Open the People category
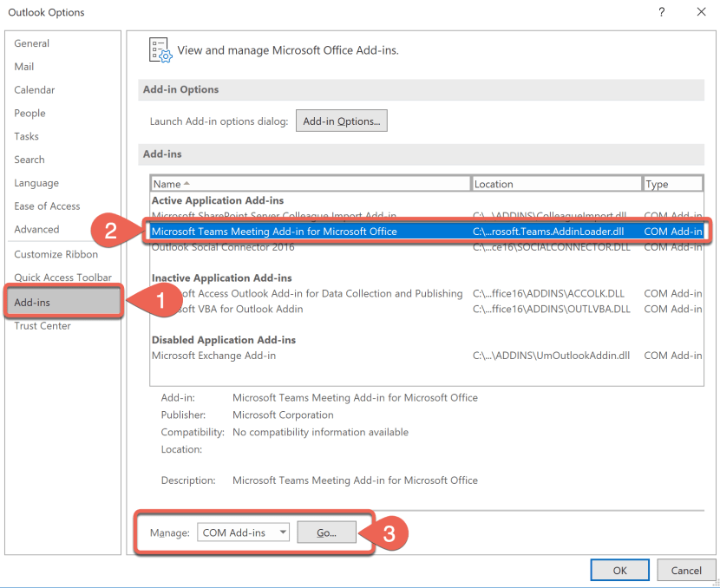Viewport: 720px width, 588px height. point(29,114)
